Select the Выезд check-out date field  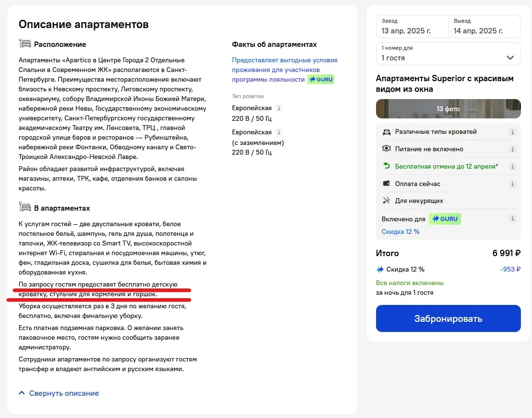click(x=485, y=27)
